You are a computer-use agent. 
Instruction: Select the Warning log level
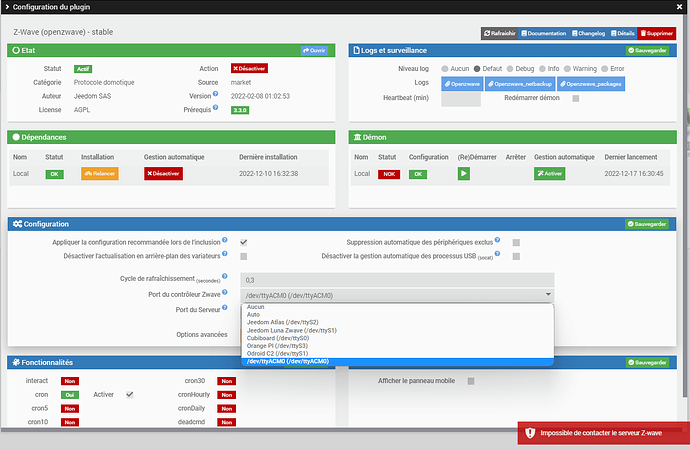(x=567, y=69)
